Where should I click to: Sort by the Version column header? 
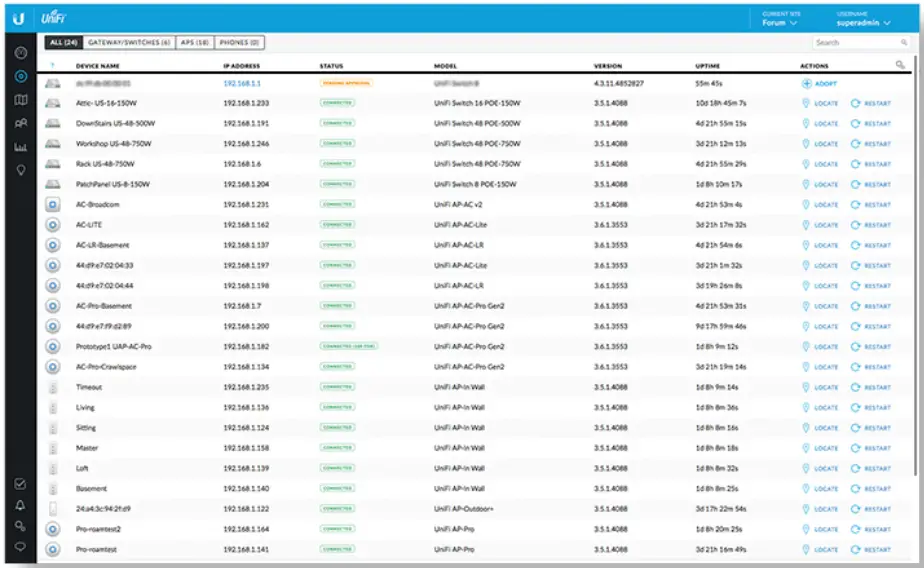[x=608, y=66]
